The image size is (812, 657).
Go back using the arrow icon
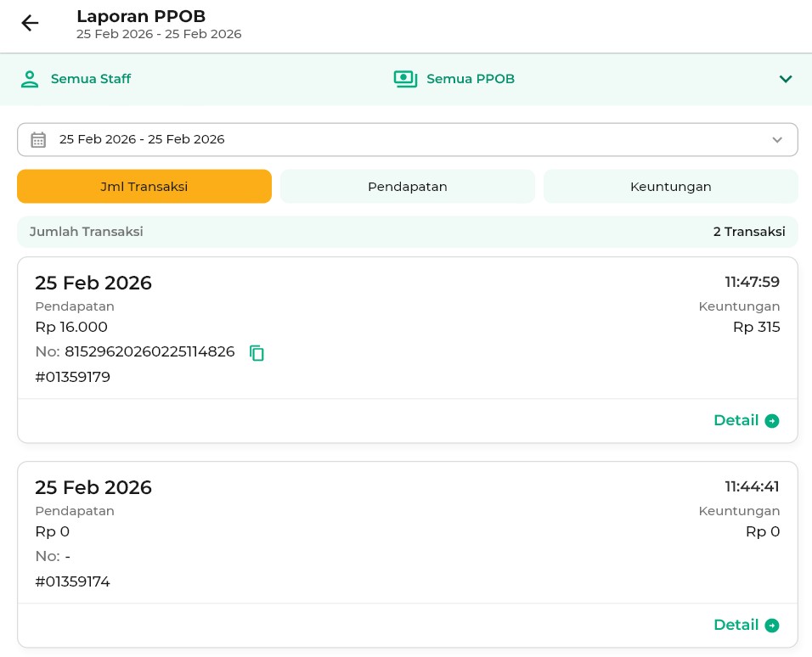[x=30, y=23]
